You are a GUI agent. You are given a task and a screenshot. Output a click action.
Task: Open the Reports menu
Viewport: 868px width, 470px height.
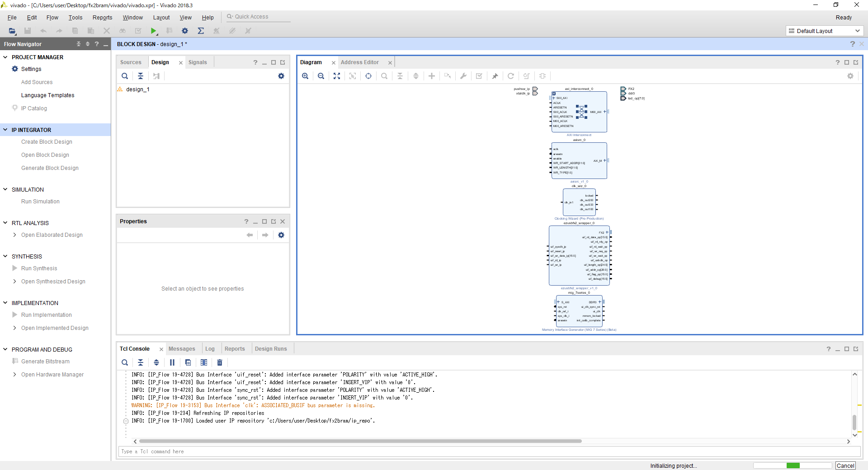[102, 18]
